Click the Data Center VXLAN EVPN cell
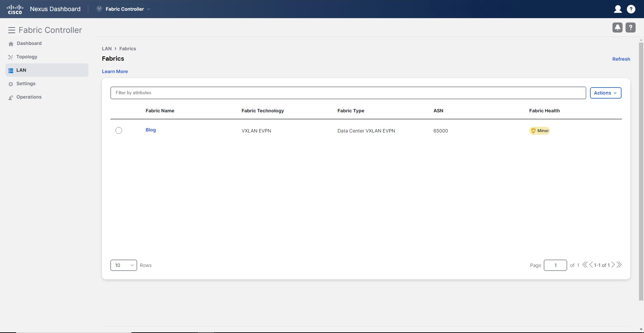The image size is (644, 333). coord(366,131)
